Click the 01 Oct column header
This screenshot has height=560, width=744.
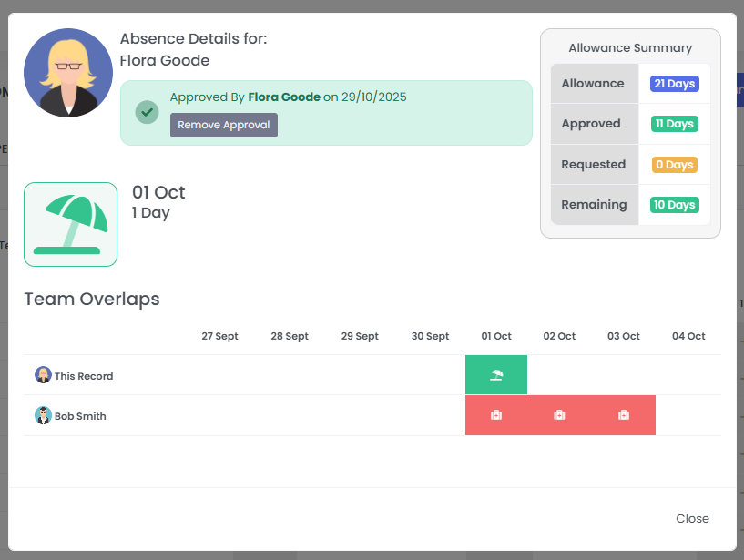(496, 336)
